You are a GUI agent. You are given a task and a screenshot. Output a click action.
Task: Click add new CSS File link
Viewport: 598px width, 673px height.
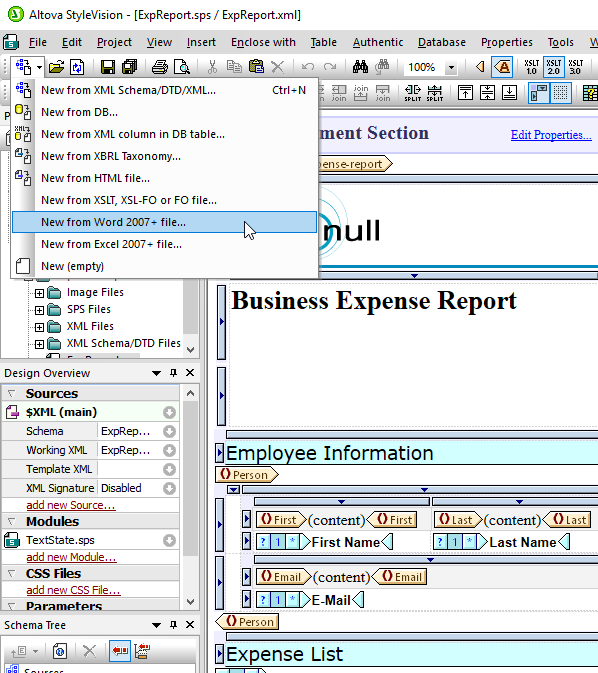pyautogui.click(x=73, y=590)
